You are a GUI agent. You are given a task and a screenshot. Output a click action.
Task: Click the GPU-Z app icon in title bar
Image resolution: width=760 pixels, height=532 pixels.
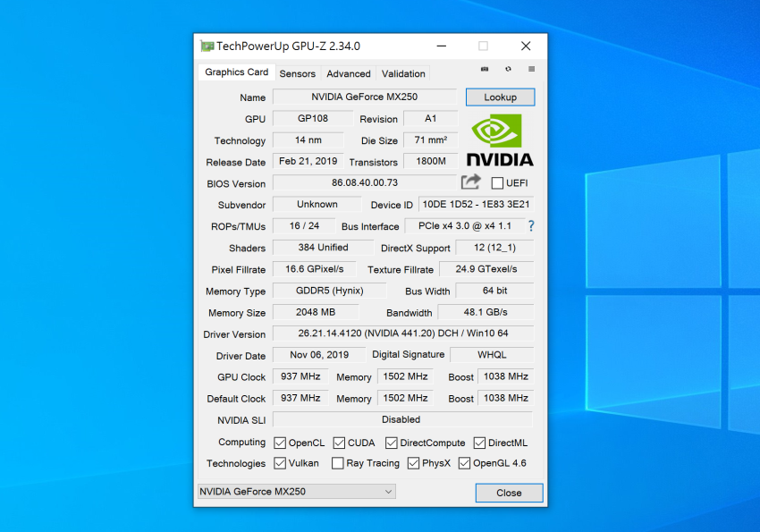[207, 46]
